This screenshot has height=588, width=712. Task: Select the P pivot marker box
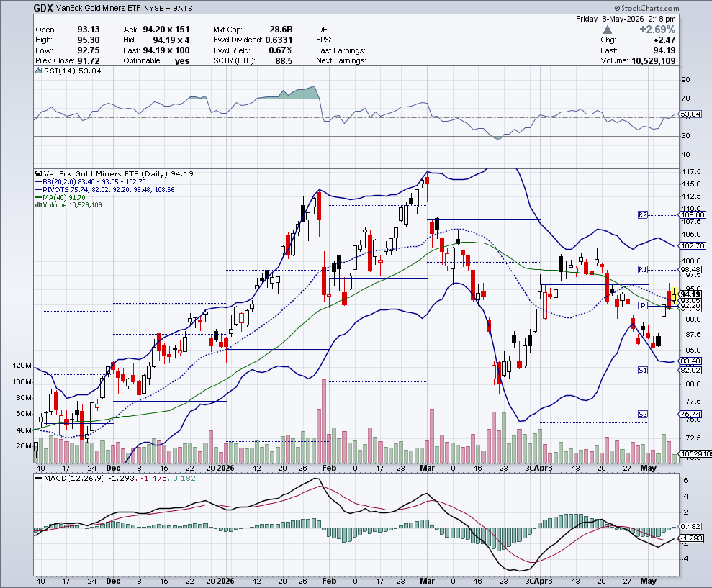642,306
